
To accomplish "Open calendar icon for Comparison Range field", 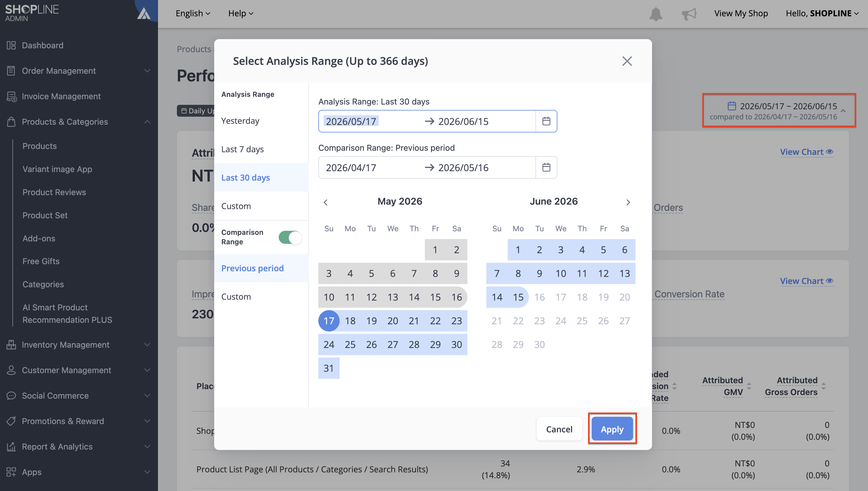I will pyautogui.click(x=546, y=167).
